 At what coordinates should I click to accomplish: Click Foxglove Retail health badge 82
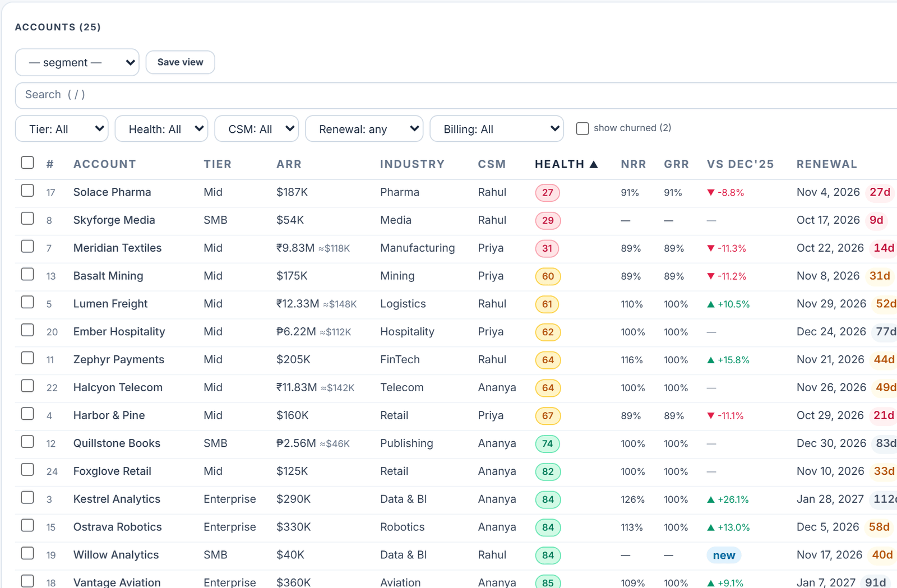(548, 471)
